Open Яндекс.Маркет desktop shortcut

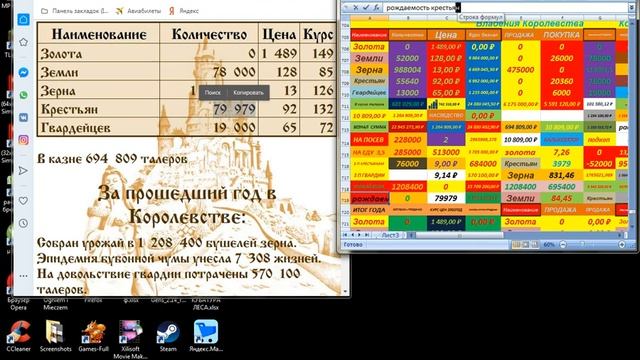[x=205, y=336]
